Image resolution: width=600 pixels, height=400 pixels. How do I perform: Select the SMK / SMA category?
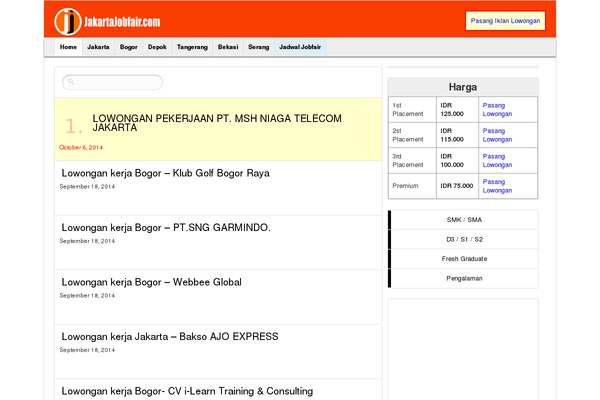(x=464, y=220)
